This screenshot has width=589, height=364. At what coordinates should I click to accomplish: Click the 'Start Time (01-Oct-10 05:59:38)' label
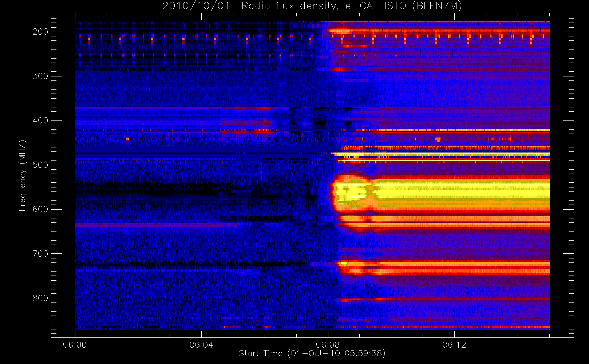(312, 353)
